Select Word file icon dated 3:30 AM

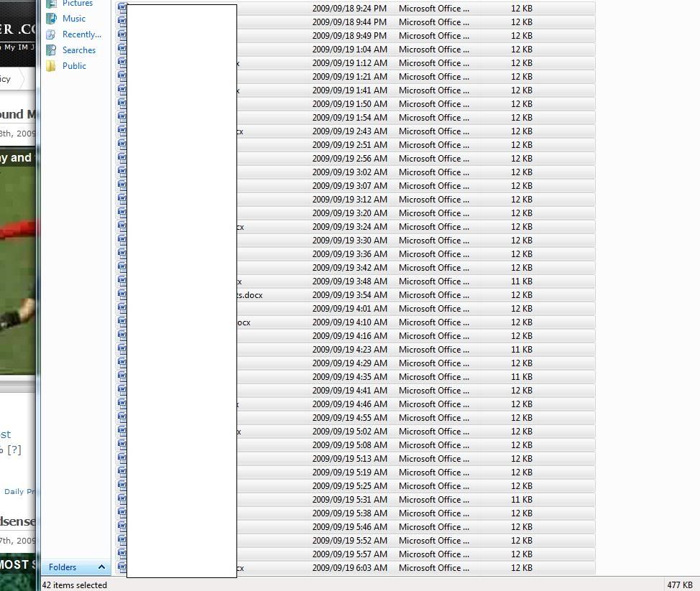click(x=121, y=240)
